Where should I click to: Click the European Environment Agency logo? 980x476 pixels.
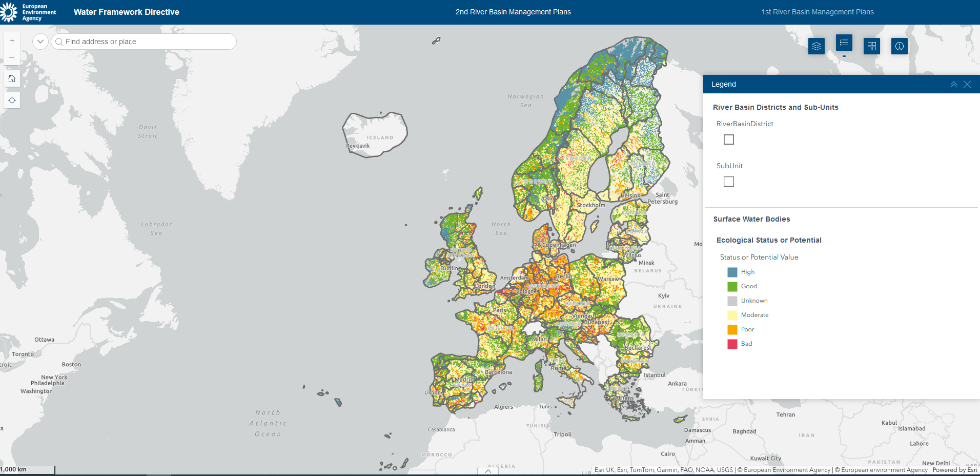(x=29, y=12)
